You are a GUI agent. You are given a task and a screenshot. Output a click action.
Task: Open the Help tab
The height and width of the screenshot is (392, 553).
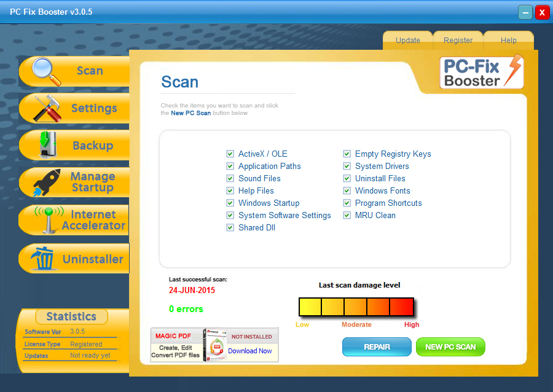coord(509,41)
